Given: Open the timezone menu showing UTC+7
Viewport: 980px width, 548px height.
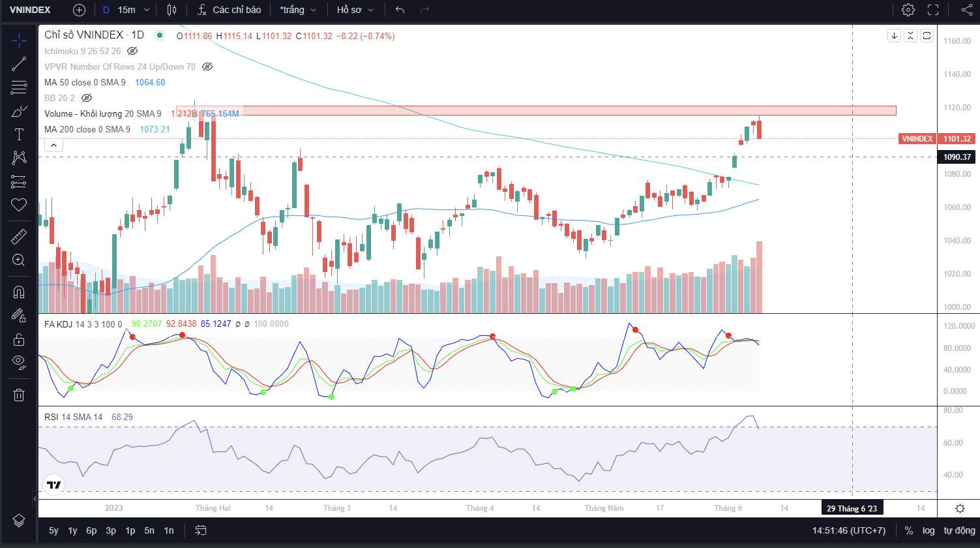Looking at the screenshot, I should pyautogui.click(x=849, y=530).
